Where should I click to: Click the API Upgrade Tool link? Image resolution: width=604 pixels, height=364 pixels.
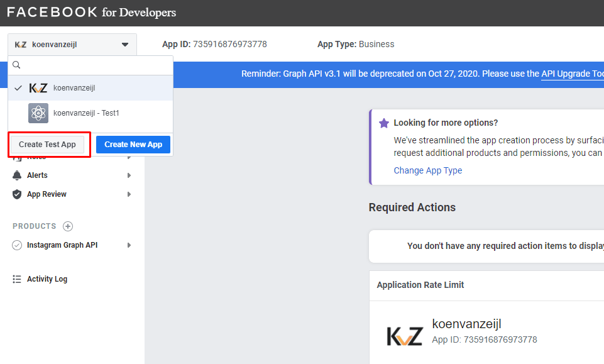(573, 74)
